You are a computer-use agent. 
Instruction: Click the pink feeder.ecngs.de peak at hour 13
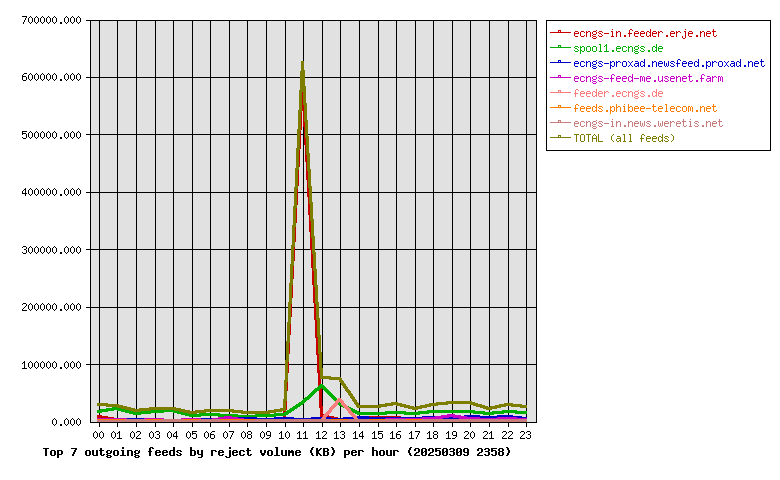(x=340, y=399)
